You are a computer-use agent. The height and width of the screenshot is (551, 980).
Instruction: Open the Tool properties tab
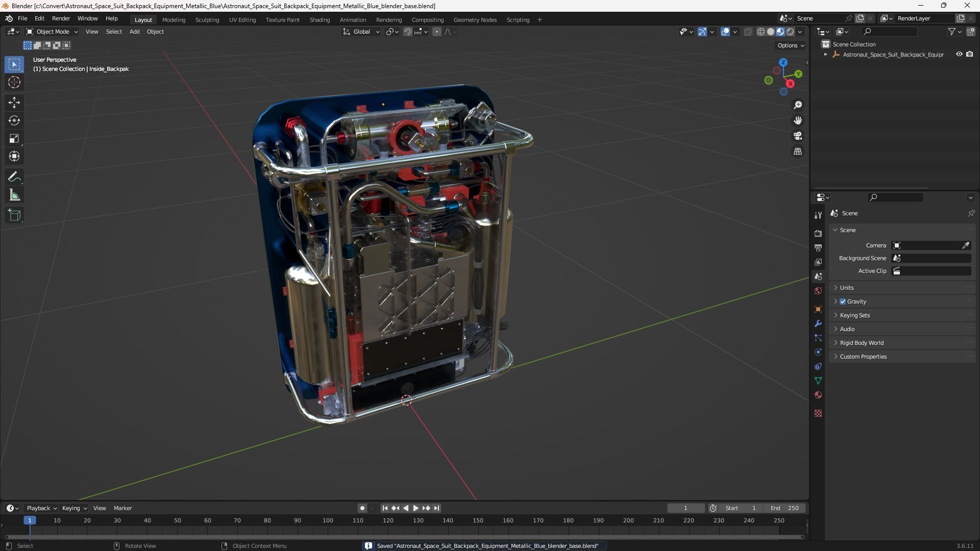tap(818, 215)
